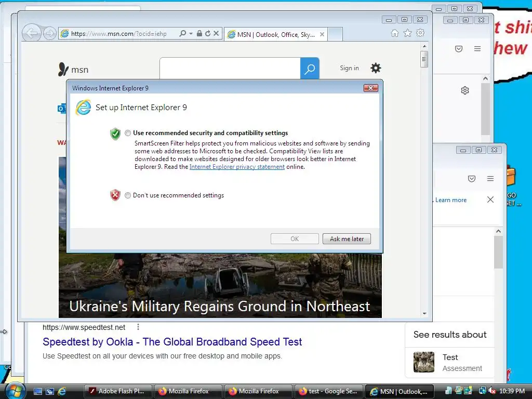
Task: Close the MSN | Outlook tab
Action: tap(322, 34)
